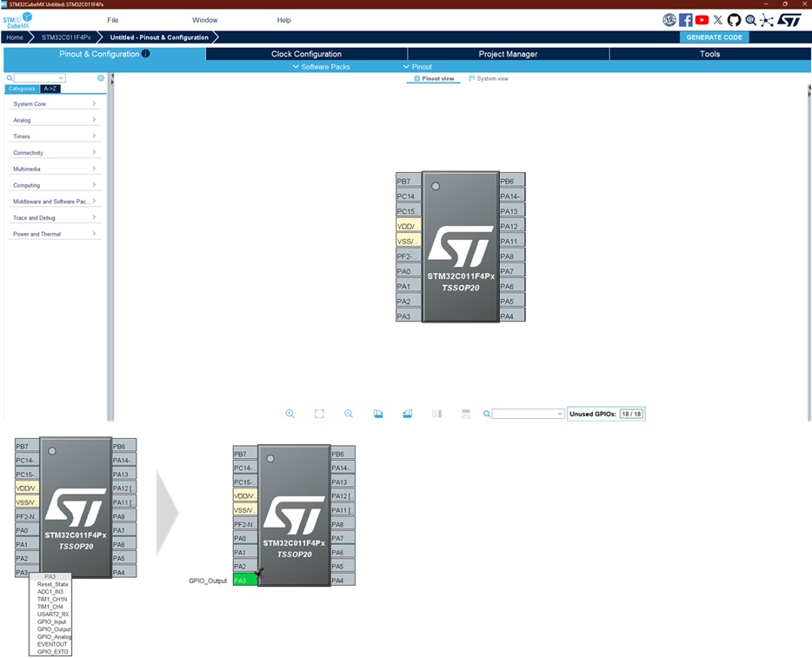Open the Facebook icon link
Viewport: 812px width, 658px height.
(686, 20)
